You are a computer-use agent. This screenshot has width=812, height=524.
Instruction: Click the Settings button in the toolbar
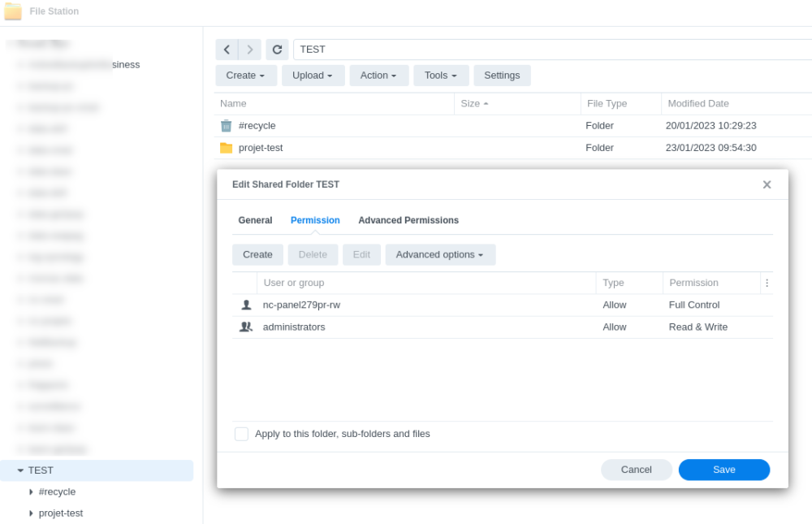502,76
